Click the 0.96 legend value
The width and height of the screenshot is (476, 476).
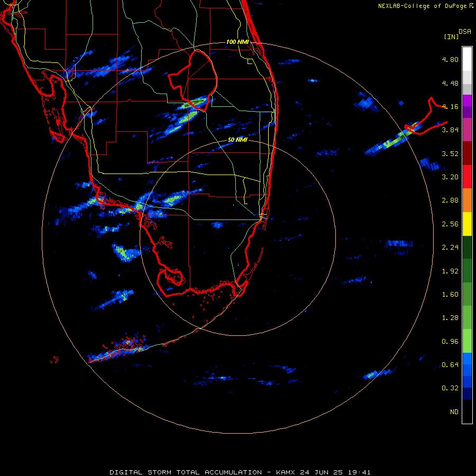point(450,342)
